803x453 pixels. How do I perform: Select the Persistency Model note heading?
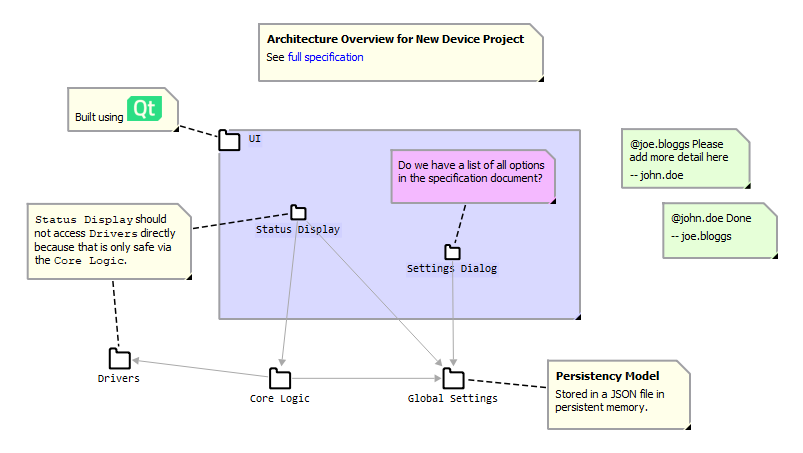click(607, 376)
